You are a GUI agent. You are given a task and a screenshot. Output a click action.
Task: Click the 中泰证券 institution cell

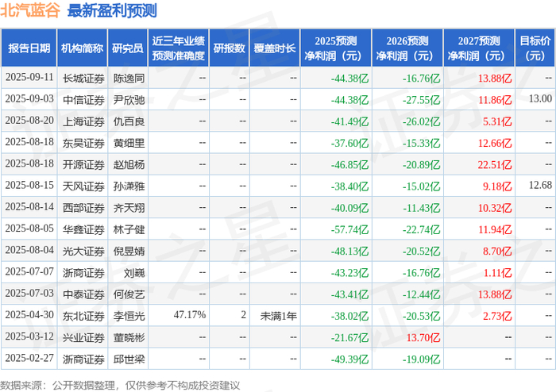pos(83,294)
